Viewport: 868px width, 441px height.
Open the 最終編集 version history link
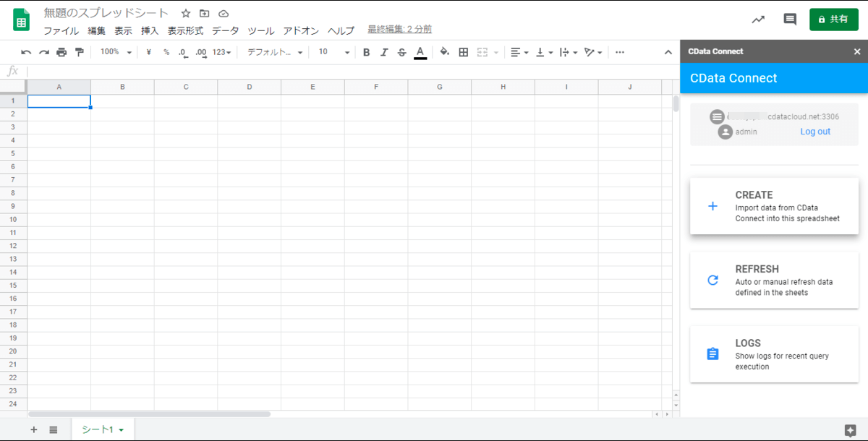click(x=400, y=30)
